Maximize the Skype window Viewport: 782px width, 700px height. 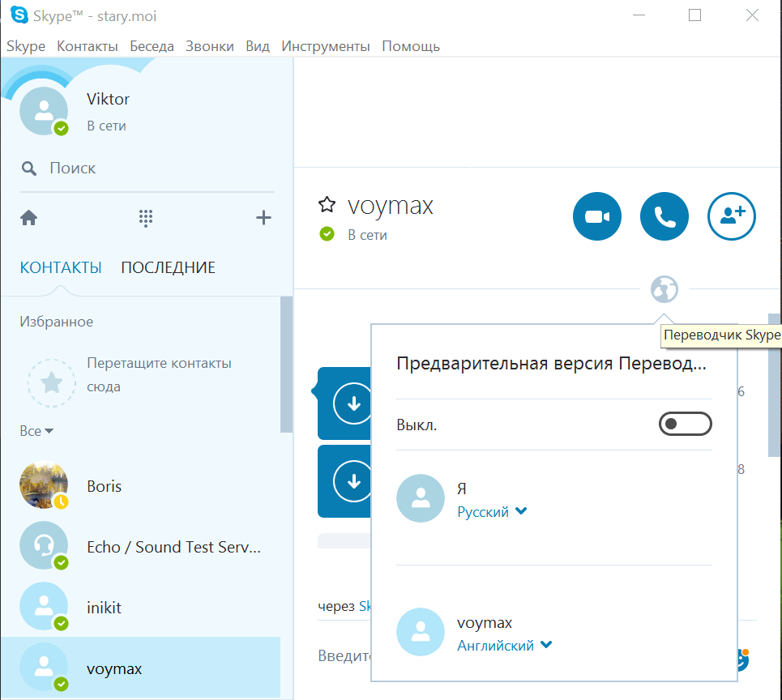pyautogui.click(x=694, y=15)
